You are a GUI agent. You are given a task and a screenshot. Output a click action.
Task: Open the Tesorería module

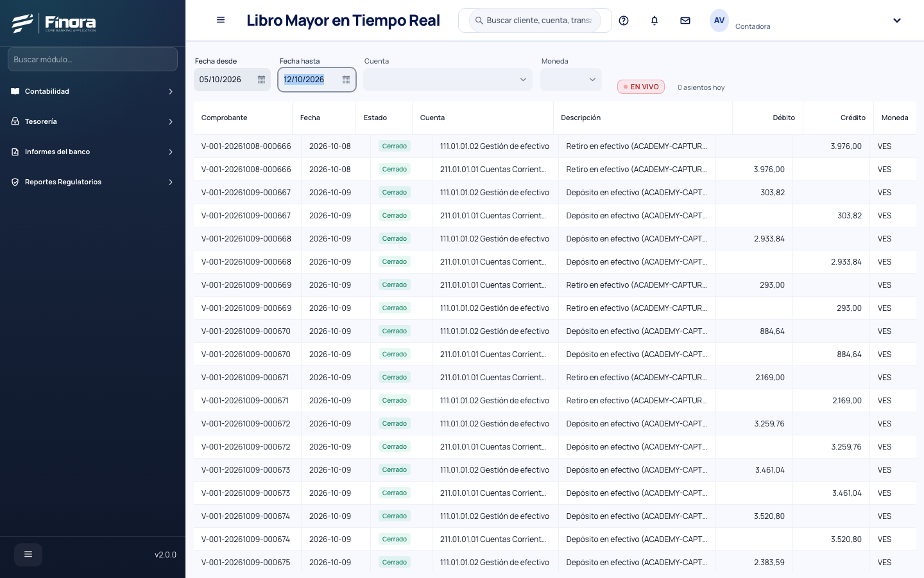[x=92, y=121]
